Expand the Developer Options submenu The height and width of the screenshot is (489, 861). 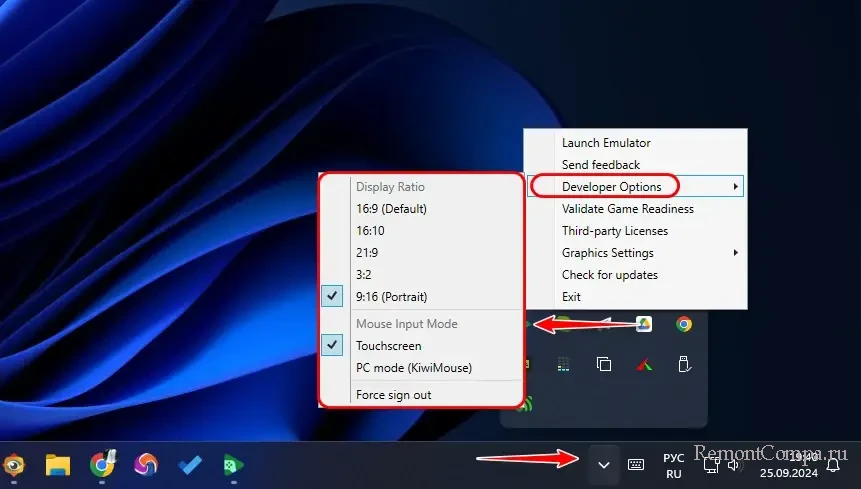(x=611, y=187)
